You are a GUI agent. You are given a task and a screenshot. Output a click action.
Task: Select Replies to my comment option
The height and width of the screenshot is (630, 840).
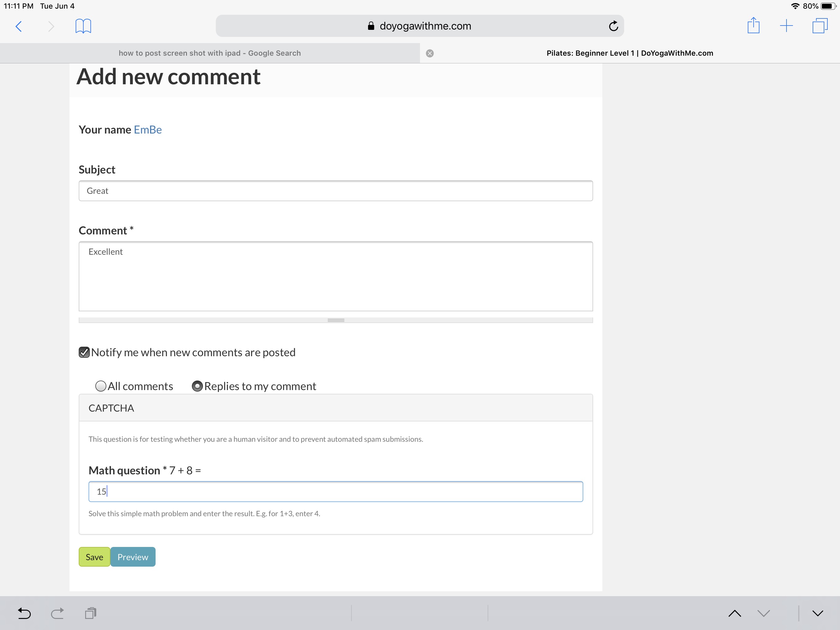197,386
